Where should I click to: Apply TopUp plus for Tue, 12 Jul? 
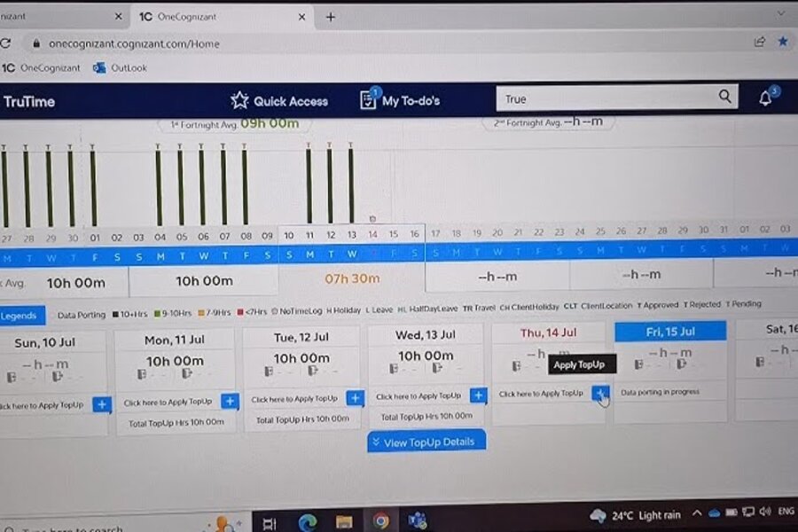click(x=356, y=397)
